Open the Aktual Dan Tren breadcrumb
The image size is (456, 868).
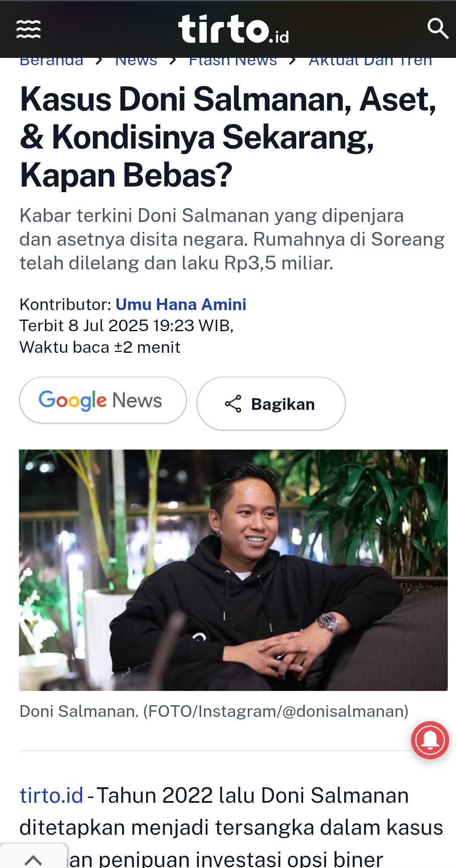click(370, 62)
